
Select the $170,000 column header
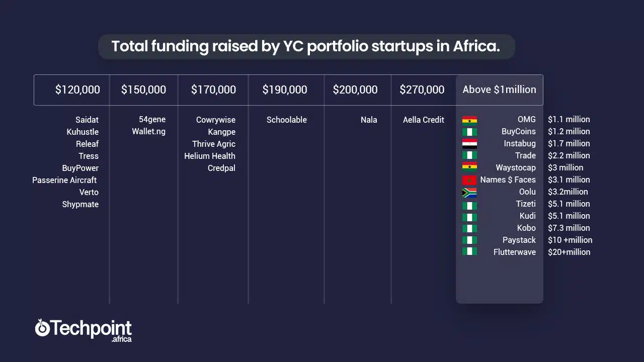click(x=213, y=90)
